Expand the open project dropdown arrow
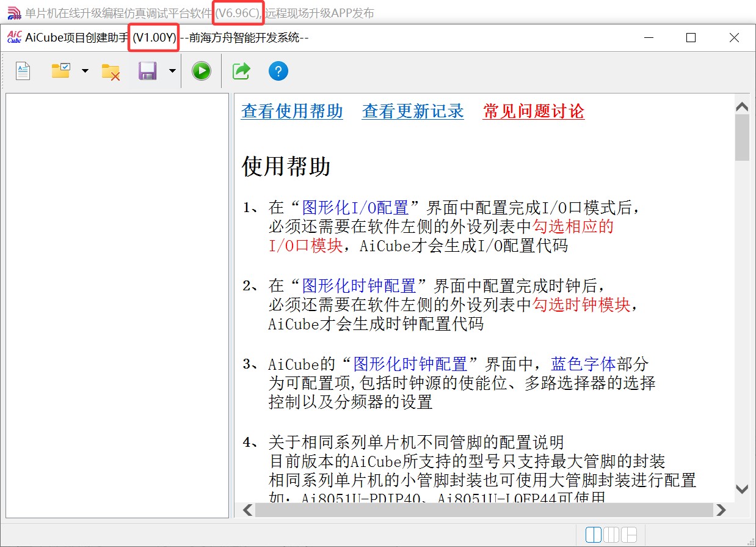 click(85, 71)
